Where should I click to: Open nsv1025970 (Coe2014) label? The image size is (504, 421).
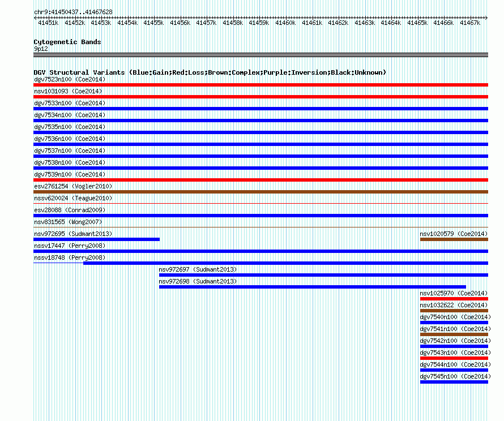[454, 293]
